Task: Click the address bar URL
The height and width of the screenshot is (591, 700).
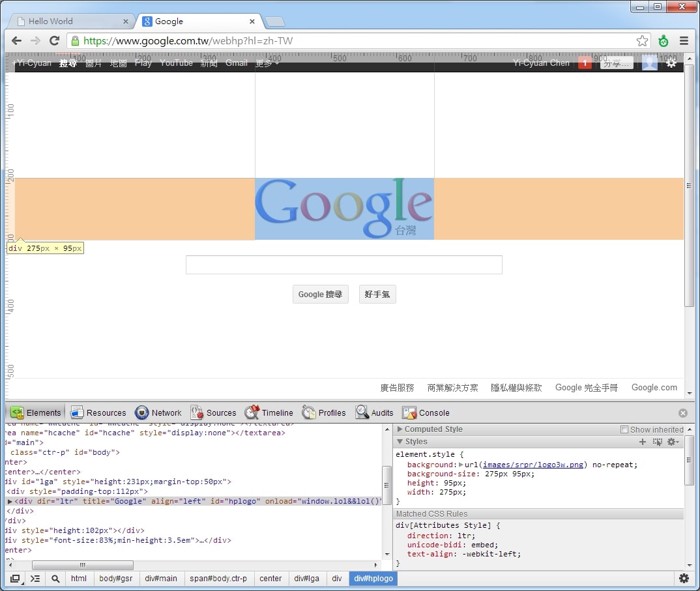Action: [x=188, y=41]
